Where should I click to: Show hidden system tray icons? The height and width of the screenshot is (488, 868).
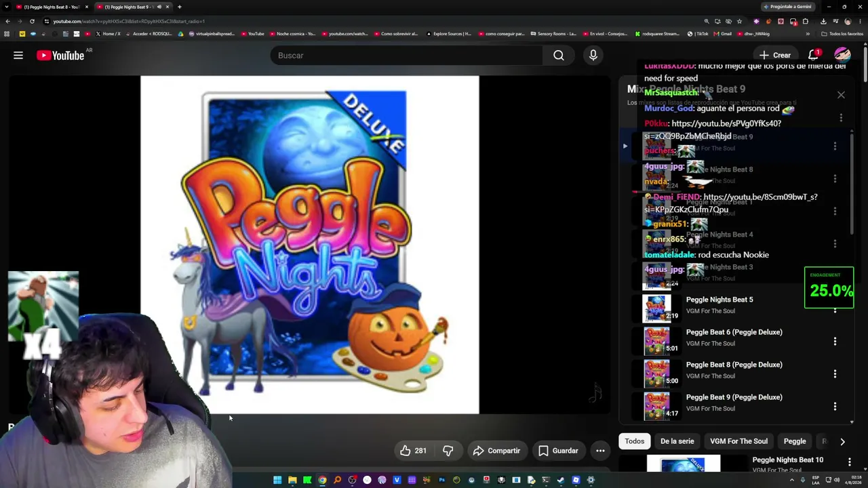(792, 480)
